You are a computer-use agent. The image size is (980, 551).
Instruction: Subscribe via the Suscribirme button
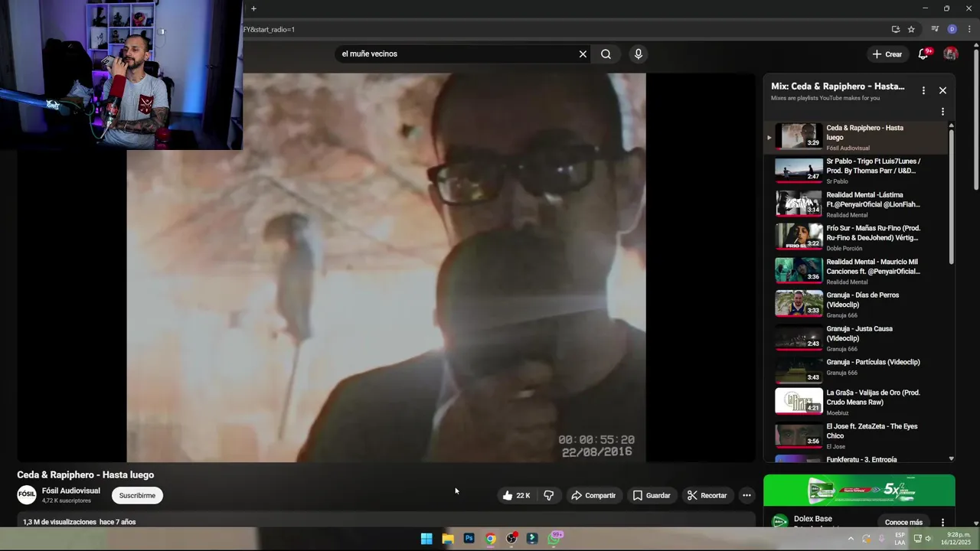[x=137, y=495]
